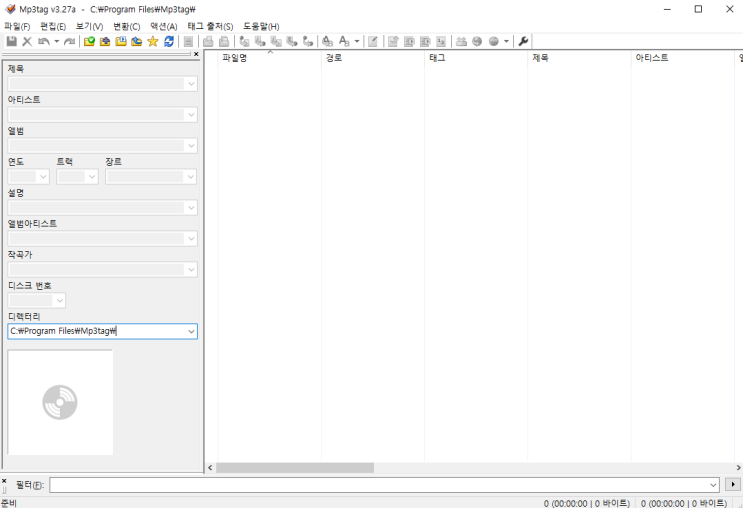Open the 태그 출처(S) menu
The width and height of the screenshot is (743, 508).
(210, 27)
